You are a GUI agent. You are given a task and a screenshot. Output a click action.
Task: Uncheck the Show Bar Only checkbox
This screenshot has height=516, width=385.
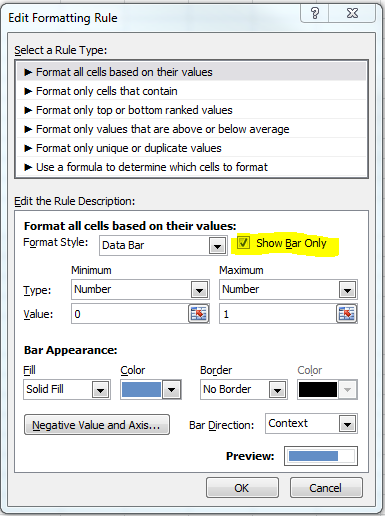pos(243,243)
